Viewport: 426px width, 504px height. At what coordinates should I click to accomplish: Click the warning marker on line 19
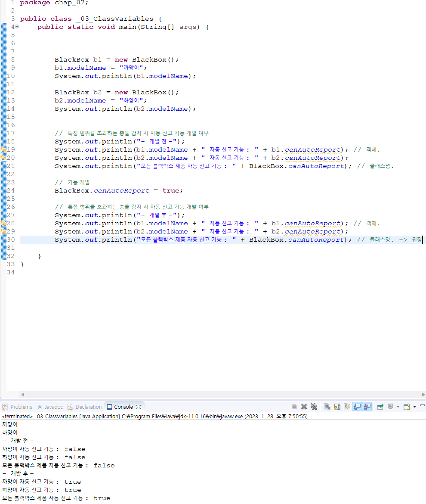4,149
